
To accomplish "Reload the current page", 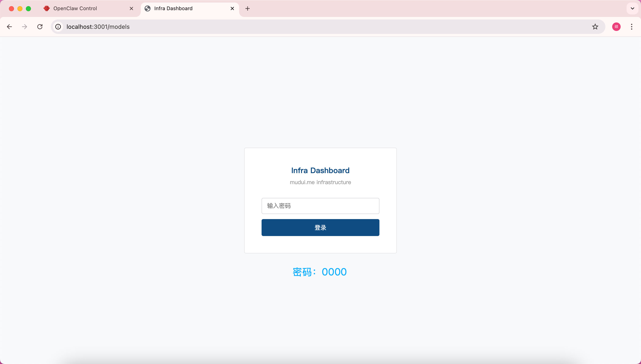I will click(40, 27).
